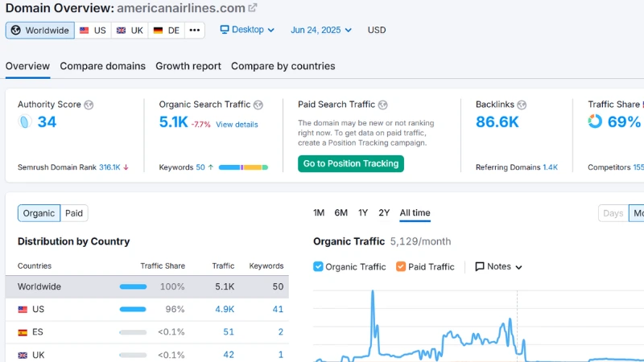The image size is (644, 362).
Task: Open the Desktop device dropdown
Action: click(247, 30)
